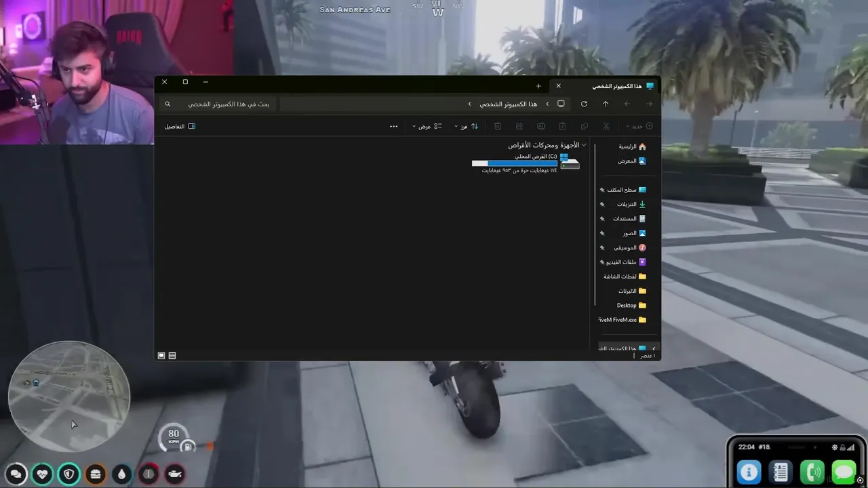This screenshot has height=488, width=868.
Task: Click the shield armor HUD icon
Action: point(69,474)
